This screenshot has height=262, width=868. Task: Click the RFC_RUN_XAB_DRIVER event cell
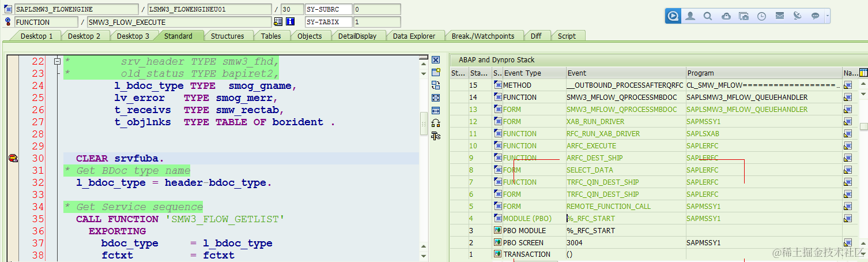pyautogui.click(x=625, y=134)
